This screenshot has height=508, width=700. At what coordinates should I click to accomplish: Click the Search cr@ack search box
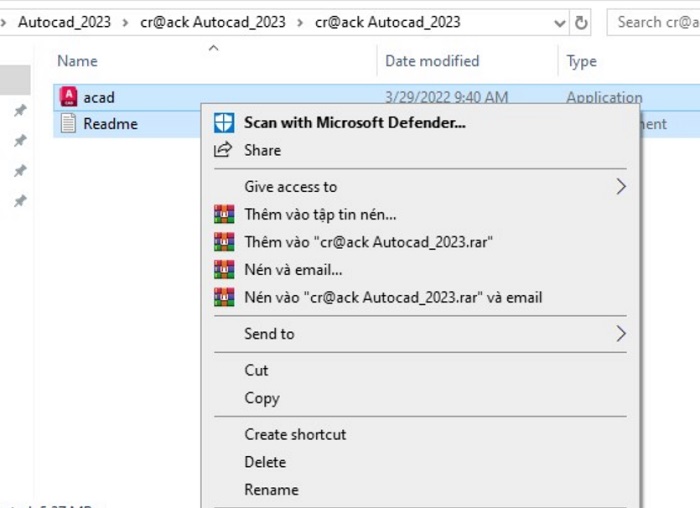pyautogui.click(x=654, y=22)
